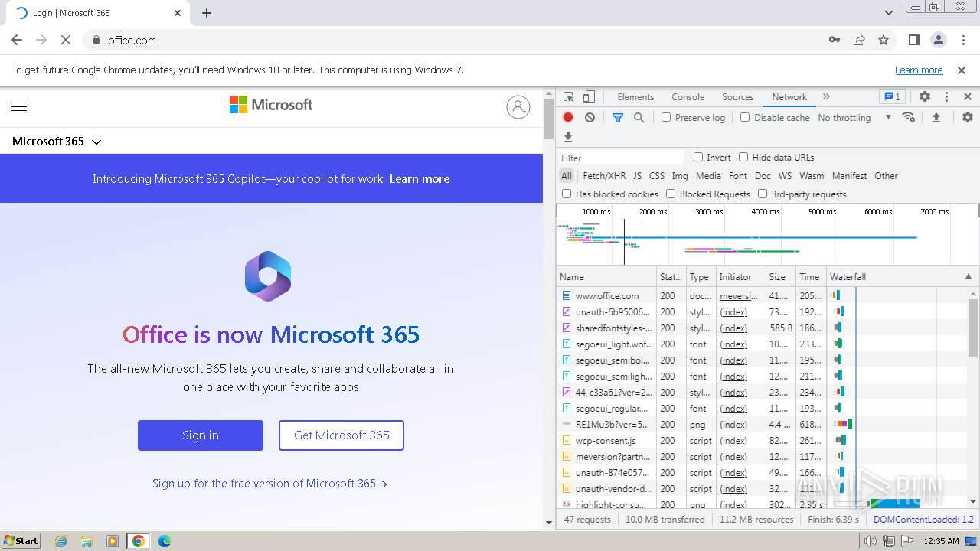
Task: Stop loading the page
Action: [66, 40]
